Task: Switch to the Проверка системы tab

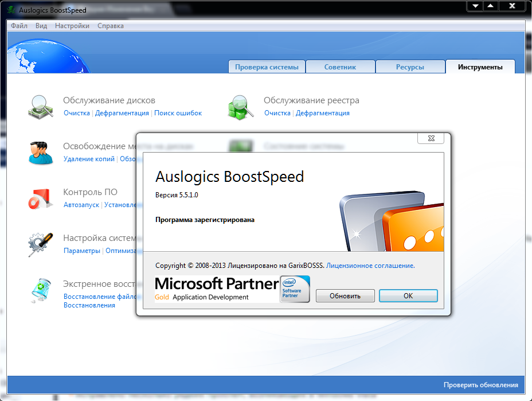Action: 267,67
